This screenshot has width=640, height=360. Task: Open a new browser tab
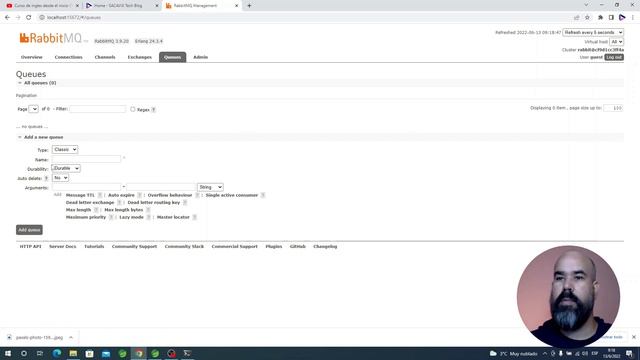pos(249,6)
